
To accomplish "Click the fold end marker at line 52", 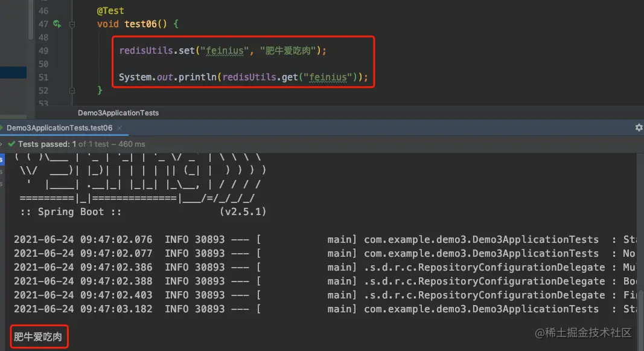I will pyautogui.click(x=72, y=91).
